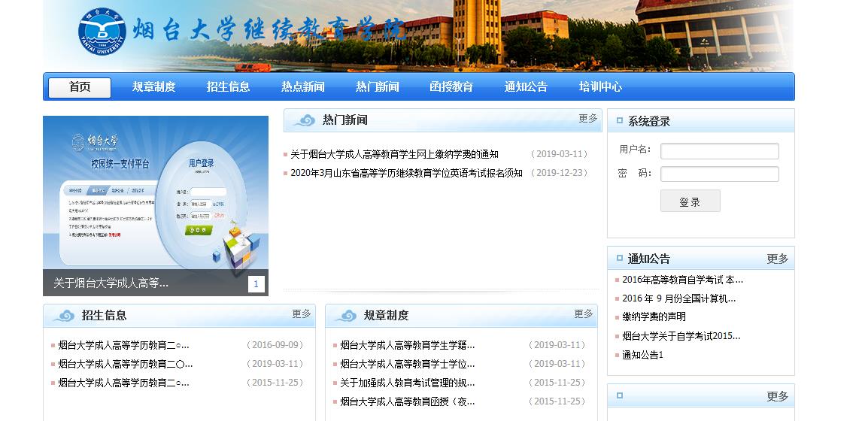Select slide indicator number 1 on banner
Screen dimensions: 868x421
tap(256, 283)
